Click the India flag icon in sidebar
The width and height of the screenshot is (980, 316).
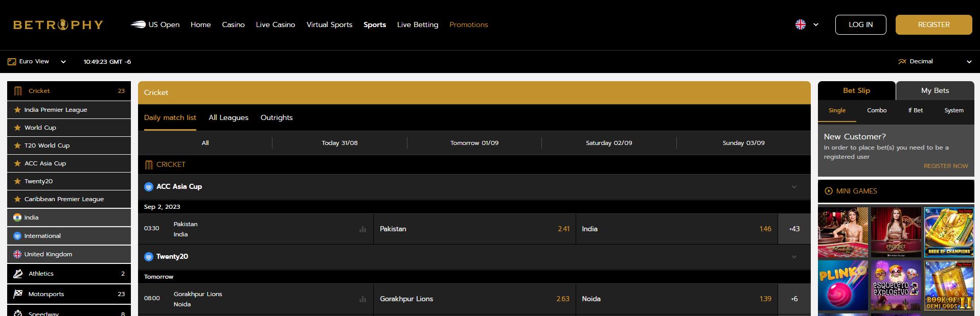tap(17, 217)
